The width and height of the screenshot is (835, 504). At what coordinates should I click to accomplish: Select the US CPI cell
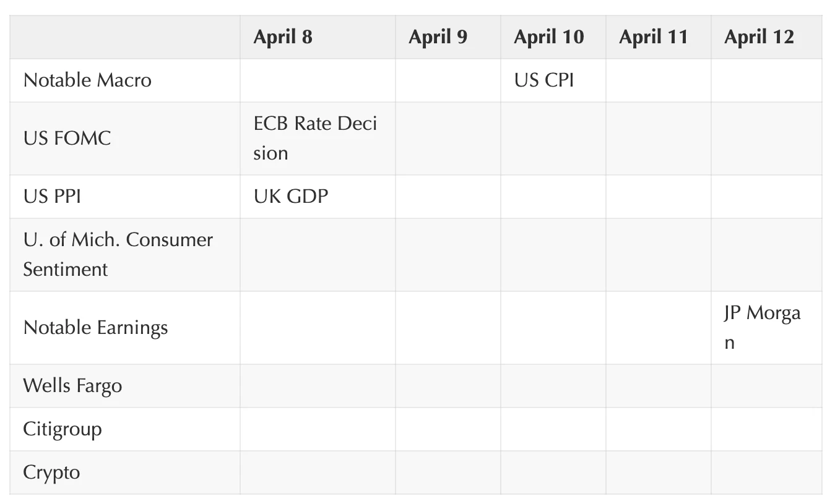[x=544, y=80]
